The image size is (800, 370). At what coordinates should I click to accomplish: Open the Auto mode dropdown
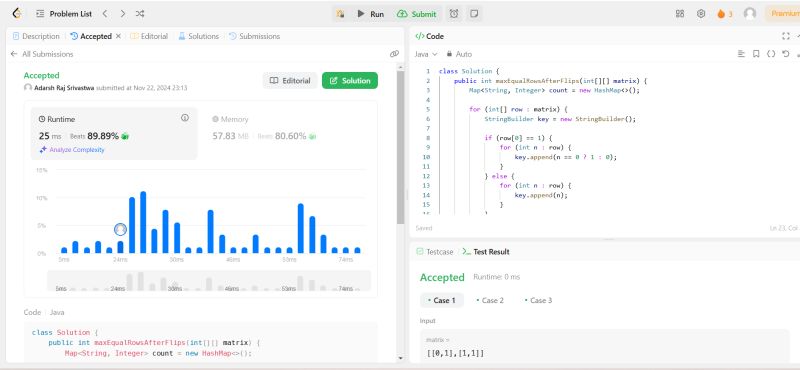(x=459, y=54)
